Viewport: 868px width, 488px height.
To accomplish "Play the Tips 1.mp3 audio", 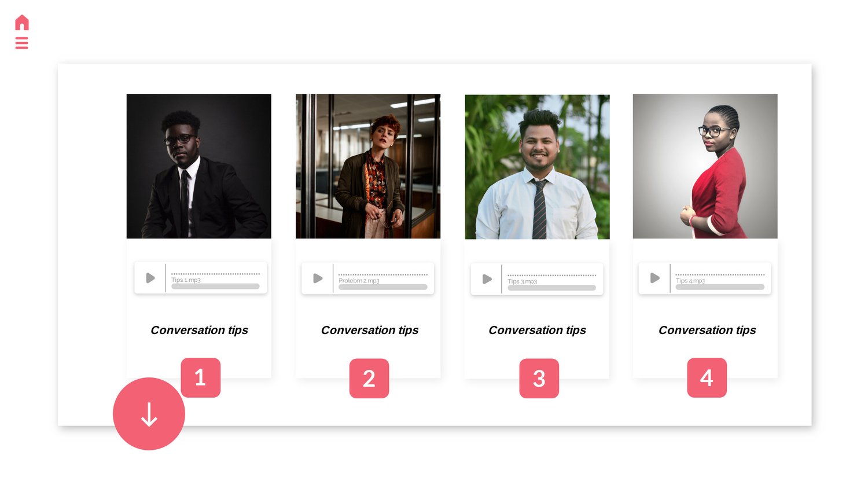I will (150, 278).
